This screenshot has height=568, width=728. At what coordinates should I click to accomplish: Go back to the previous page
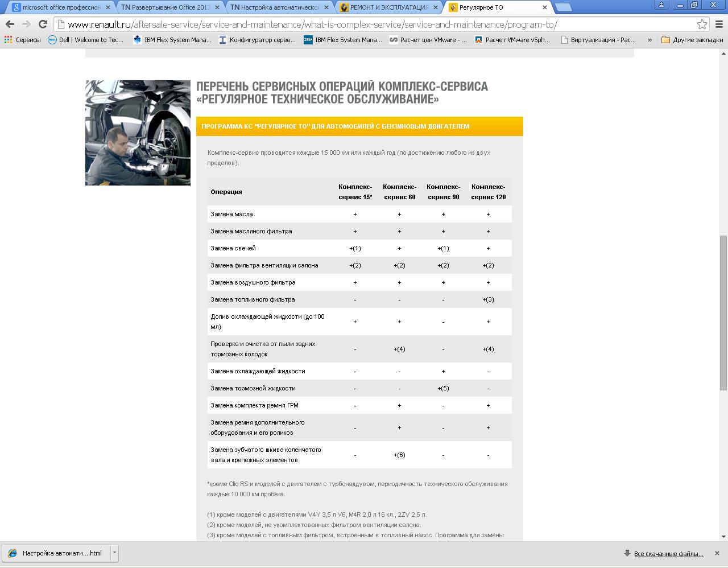tap(10, 24)
